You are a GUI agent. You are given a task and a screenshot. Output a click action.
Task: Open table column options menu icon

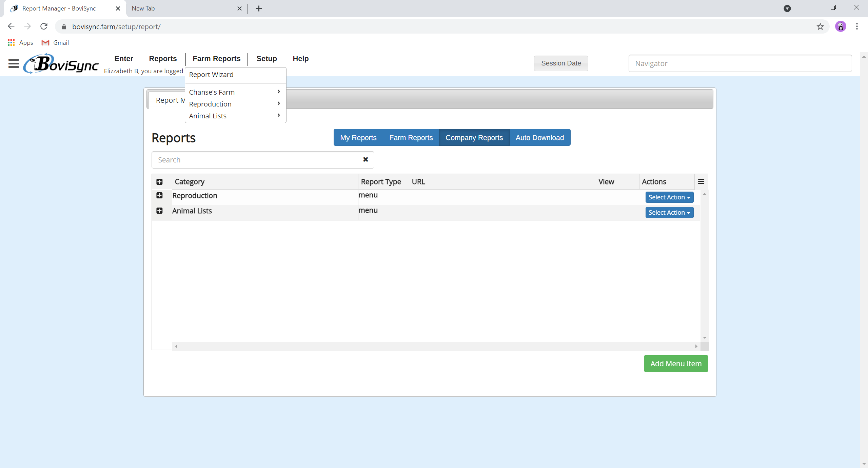click(701, 182)
